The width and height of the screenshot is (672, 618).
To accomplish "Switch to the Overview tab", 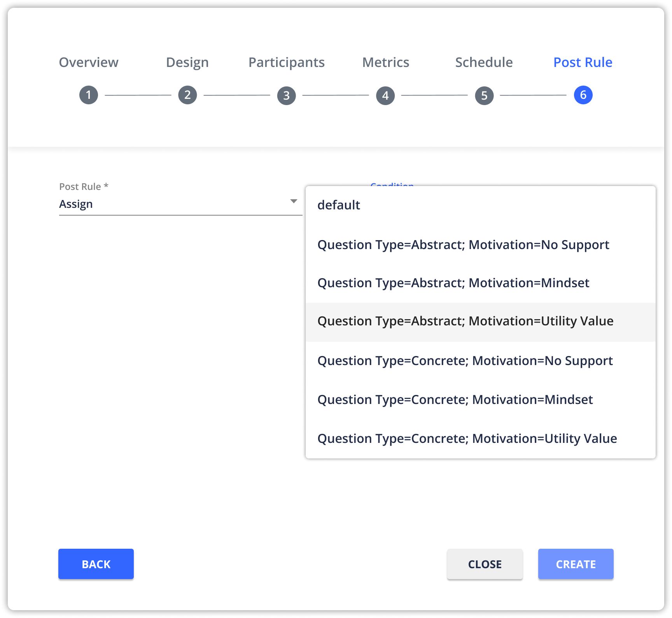I will click(x=88, y=62).
